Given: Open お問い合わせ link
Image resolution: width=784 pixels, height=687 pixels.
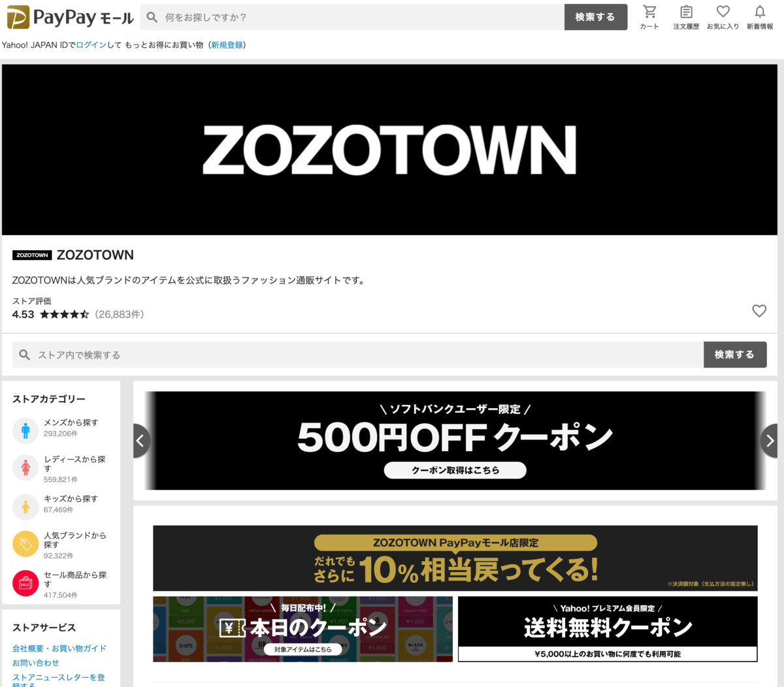Looking at the screenshot, I should (x=36, y=663).
